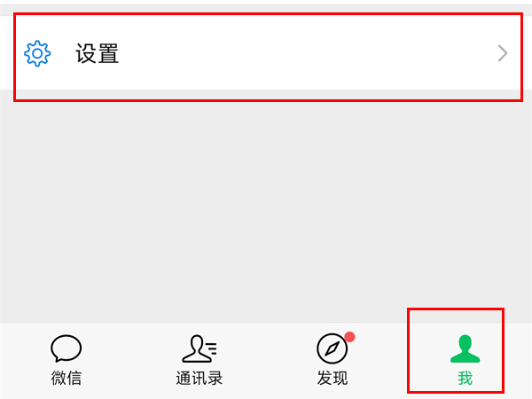Click the blue Settings gear icon
Image resolution: width=532 pixels, height=399 pixels.
coord(37,53)
